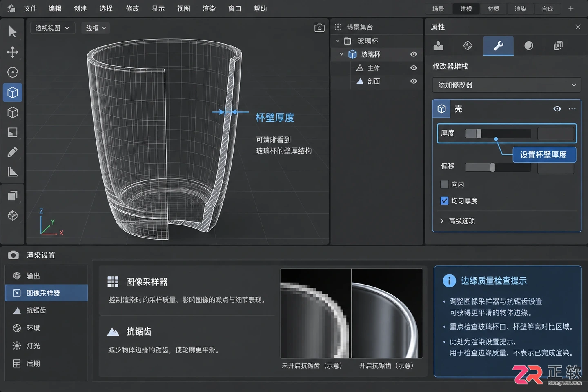Activate the move tool

pyautogui.click(x=13, y=52)
